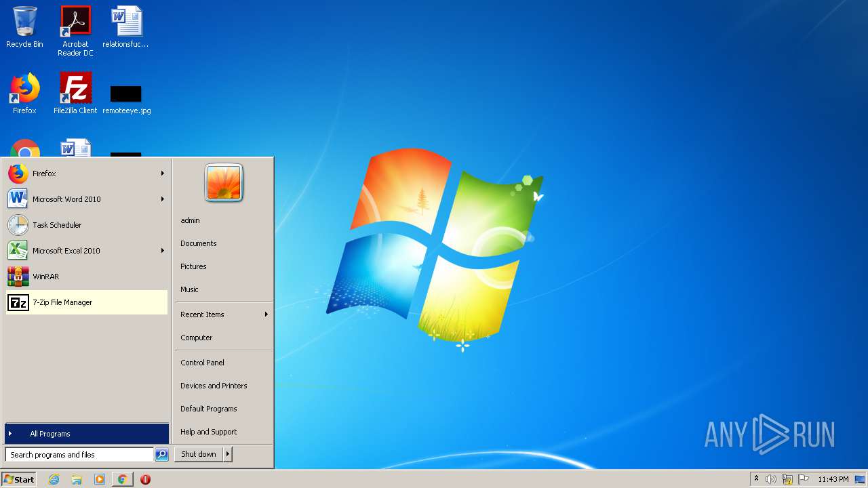Select the relationsfuc... Word document on desktop
The width and height of the screenshot is (868, 488).
coord(126,27)
